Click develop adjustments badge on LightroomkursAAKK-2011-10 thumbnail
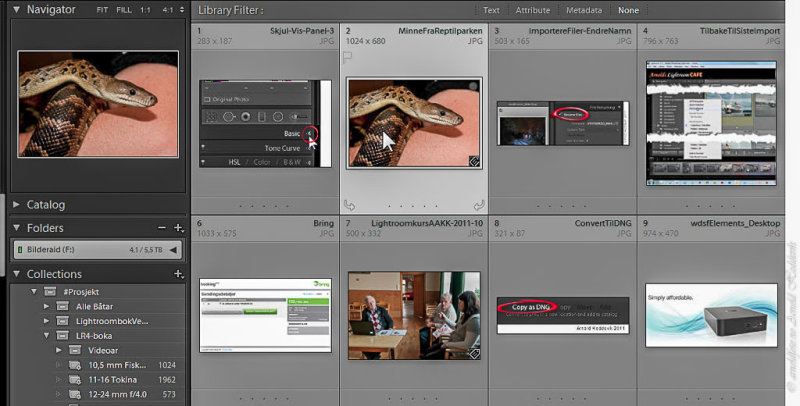The width and height of the screenshot is (800, 406). point(474,353)
